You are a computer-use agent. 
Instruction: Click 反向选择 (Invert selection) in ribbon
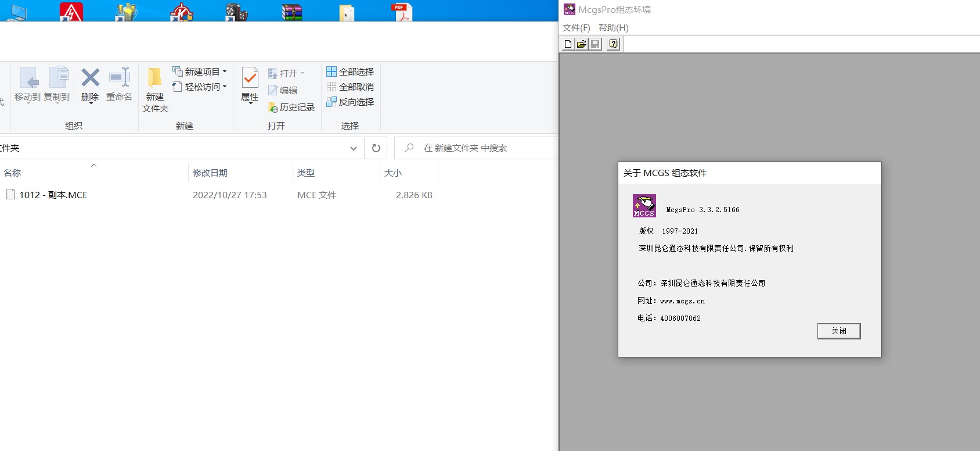point(350,102)
